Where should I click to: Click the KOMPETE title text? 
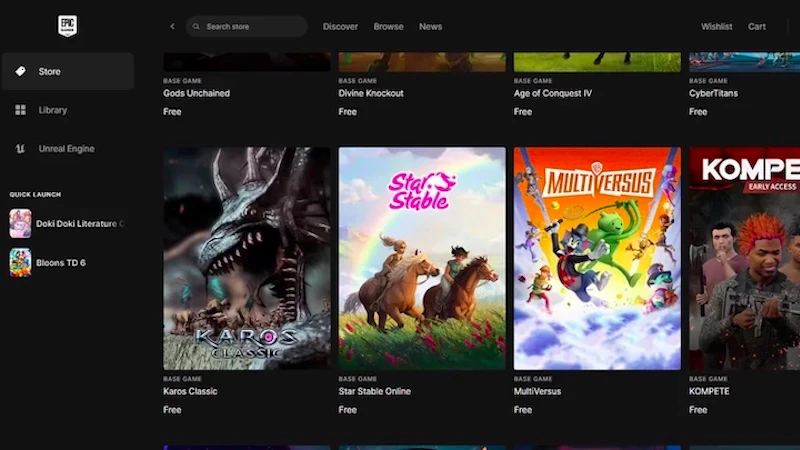pyautogui.click(x=709, y=391)
